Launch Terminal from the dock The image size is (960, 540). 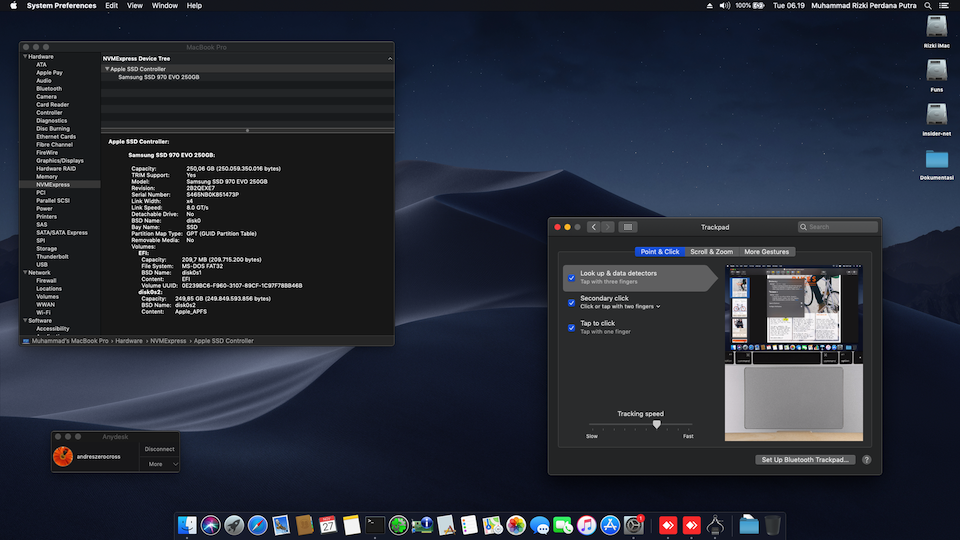pos(375,524)
